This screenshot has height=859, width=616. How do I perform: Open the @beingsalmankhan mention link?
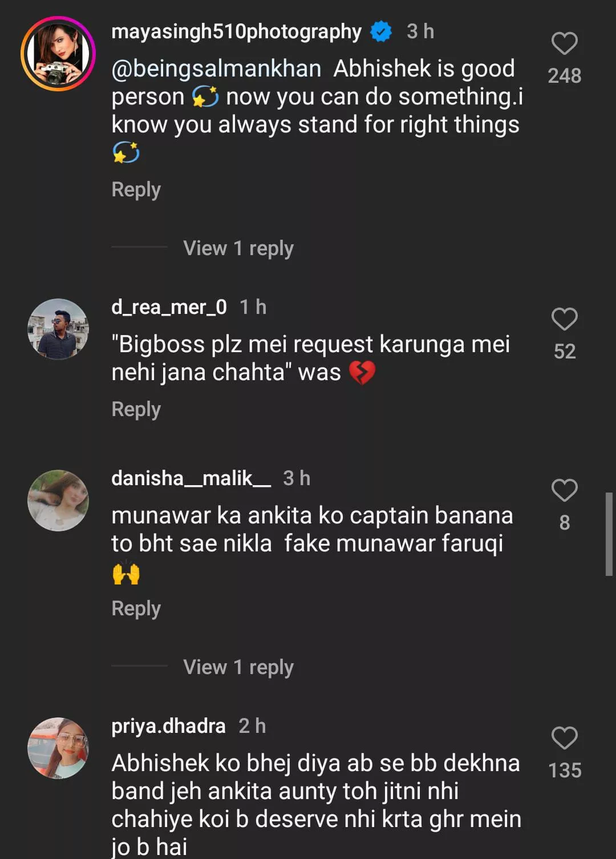216,68
